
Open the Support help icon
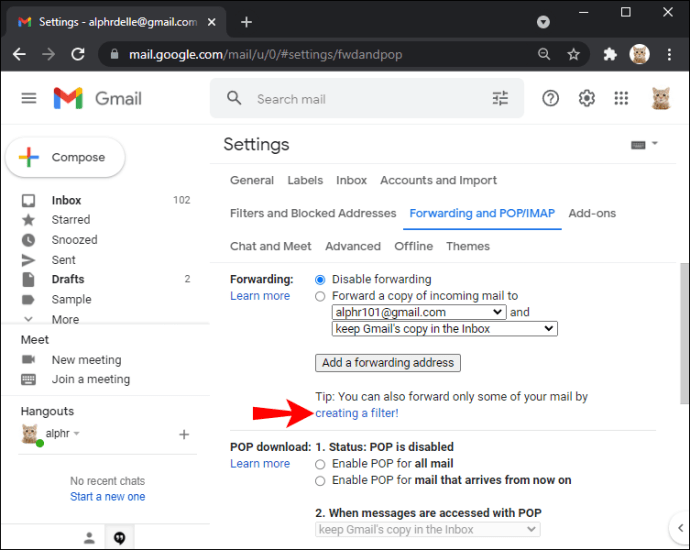551,98
